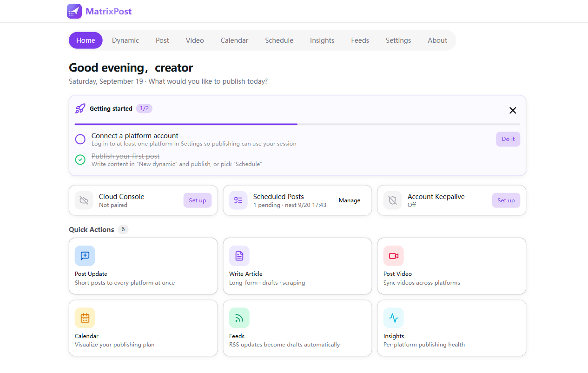Viewport: 588px width, 373px height.
Task: Open the Post Video quick action card
Action: tap(452, 266)
